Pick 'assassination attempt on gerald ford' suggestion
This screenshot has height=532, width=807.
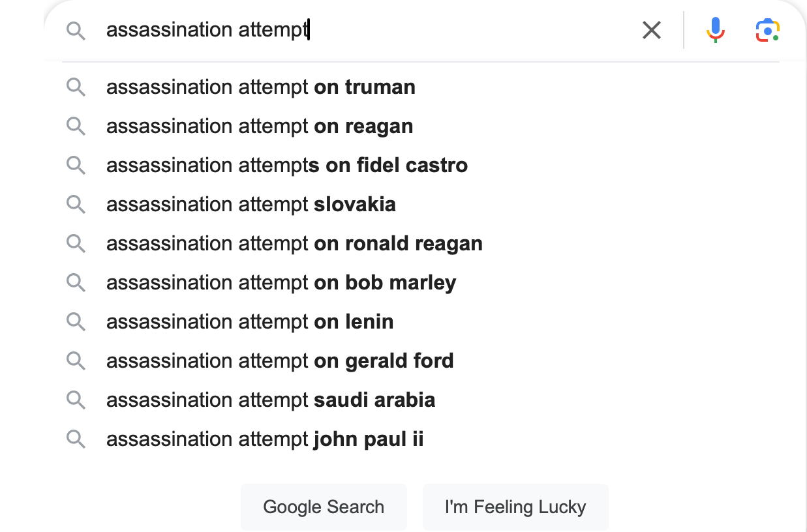(279, 361)
